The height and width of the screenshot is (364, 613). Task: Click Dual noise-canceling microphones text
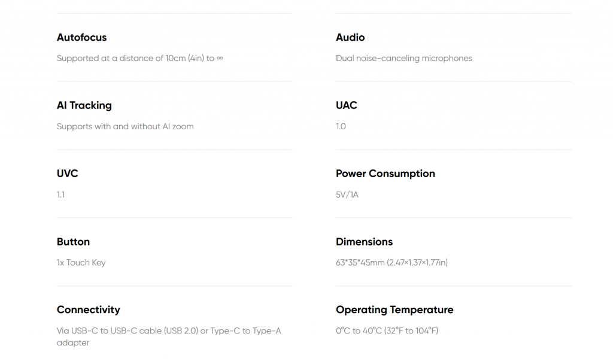(x=404, y=58)
